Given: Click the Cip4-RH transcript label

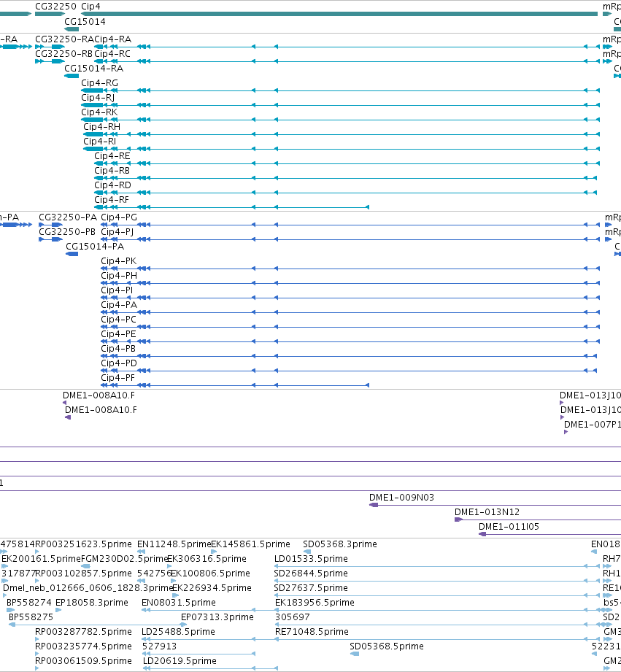Looking at the screenshot, I should [101, 127].
